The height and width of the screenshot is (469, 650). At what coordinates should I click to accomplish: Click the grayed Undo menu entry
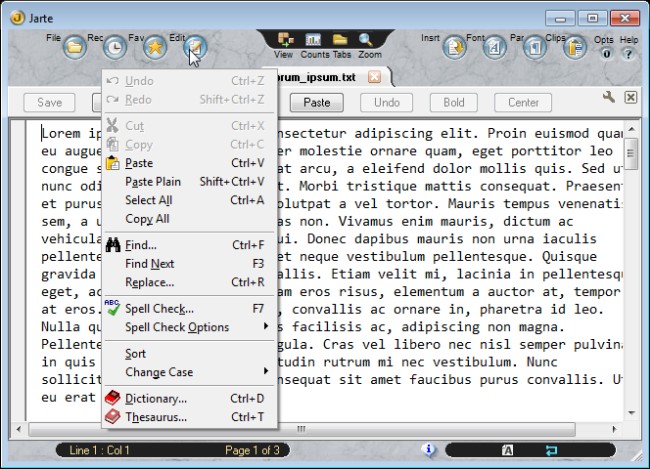[189, 81]
